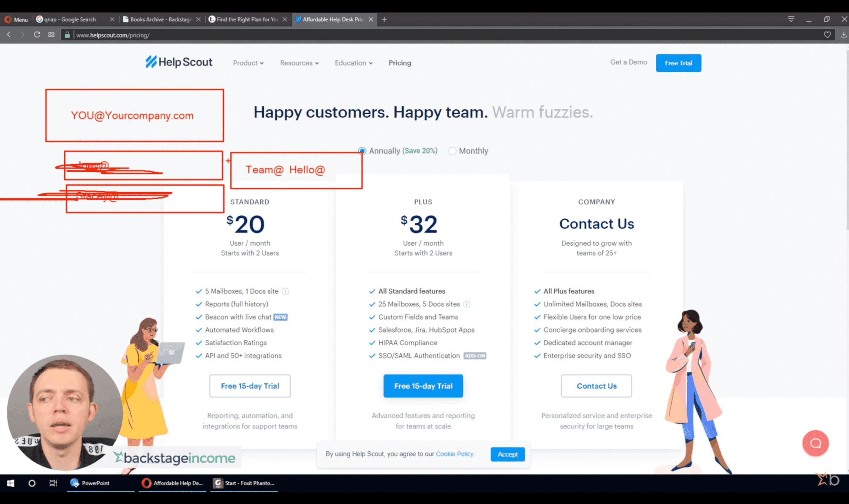849x504 pixels.
Task: Bookmark page with heart icon
Action: tap(827, 35)
